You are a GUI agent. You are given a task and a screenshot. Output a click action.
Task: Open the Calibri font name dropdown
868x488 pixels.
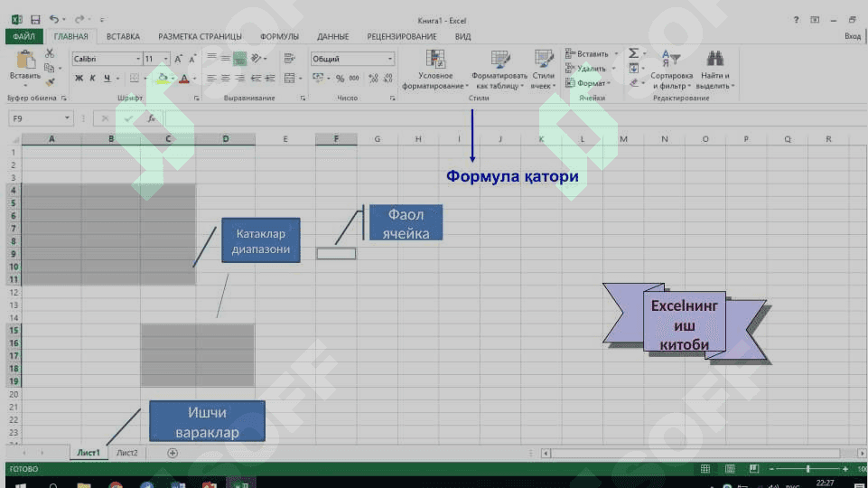[x=138, y=59]
